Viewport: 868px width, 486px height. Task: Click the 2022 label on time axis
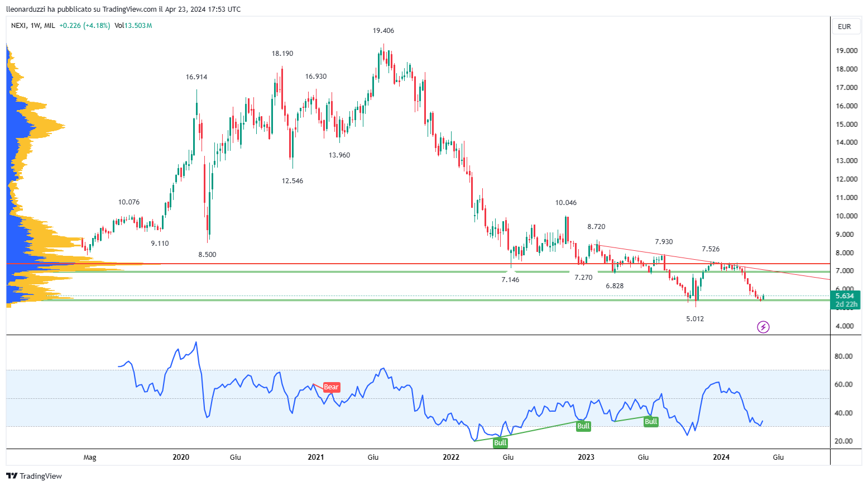coord(451,457)
